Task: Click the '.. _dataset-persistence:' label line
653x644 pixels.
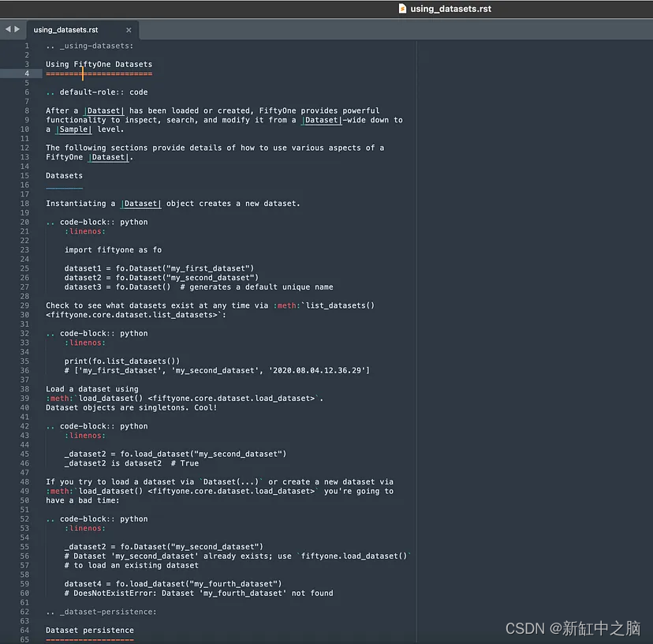Action: (102, 612)
